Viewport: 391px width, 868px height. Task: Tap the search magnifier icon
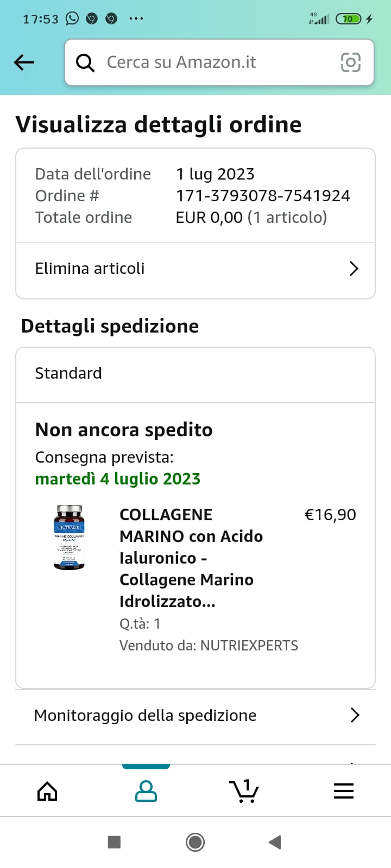[x=85, y=63]
